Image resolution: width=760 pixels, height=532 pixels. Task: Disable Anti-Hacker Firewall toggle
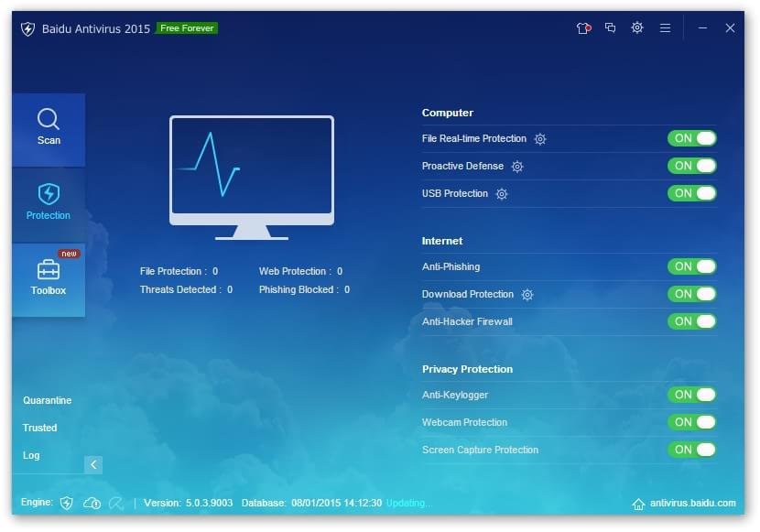691,321
